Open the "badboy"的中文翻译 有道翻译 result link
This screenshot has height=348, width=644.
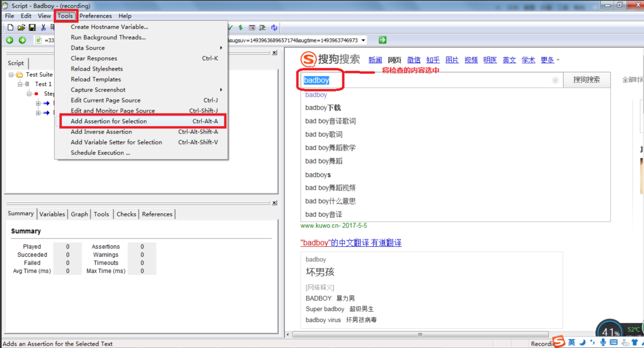click(351, 243)
